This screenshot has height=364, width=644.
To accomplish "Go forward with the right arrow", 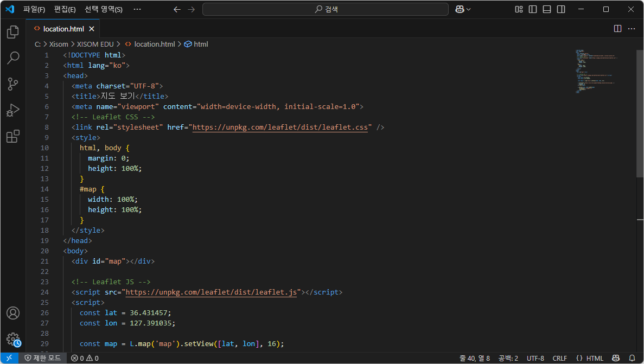I will tap(192, 9).
